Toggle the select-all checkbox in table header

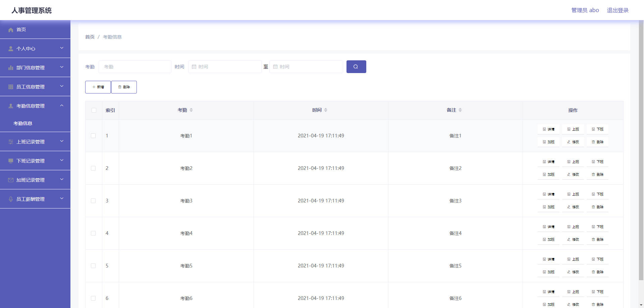(94, 110)
